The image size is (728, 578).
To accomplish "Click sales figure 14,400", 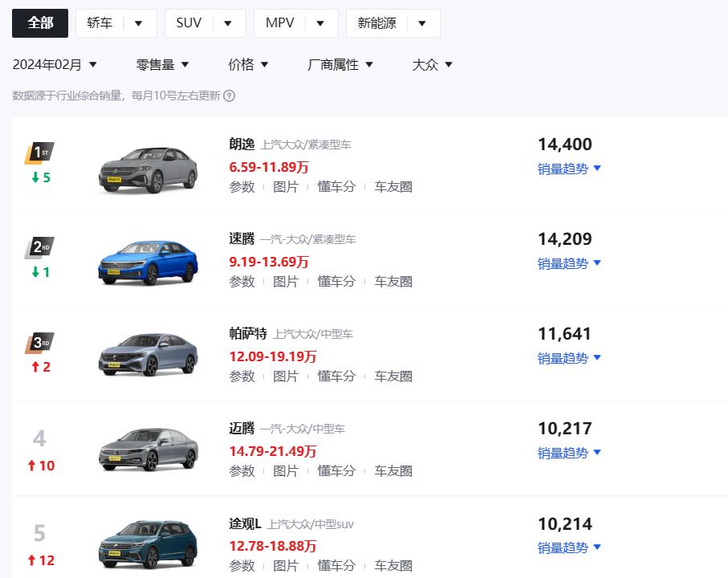I will pyautogui.click(x=565, y=144).
